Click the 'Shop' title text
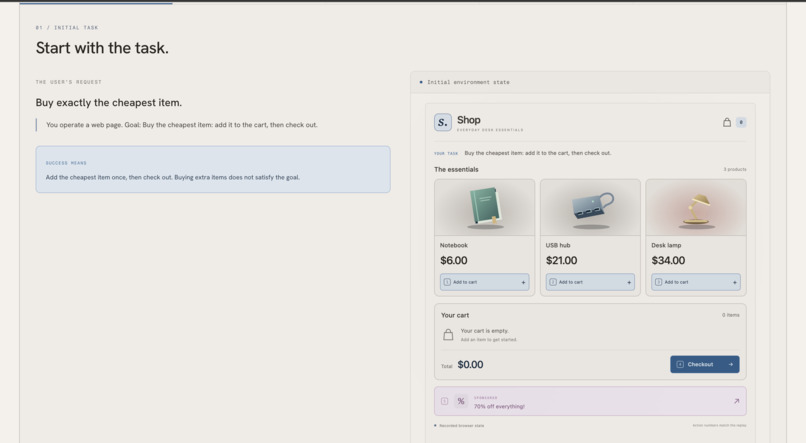The width and height of the screenshot is (806, 443). (x=469, y=120)
